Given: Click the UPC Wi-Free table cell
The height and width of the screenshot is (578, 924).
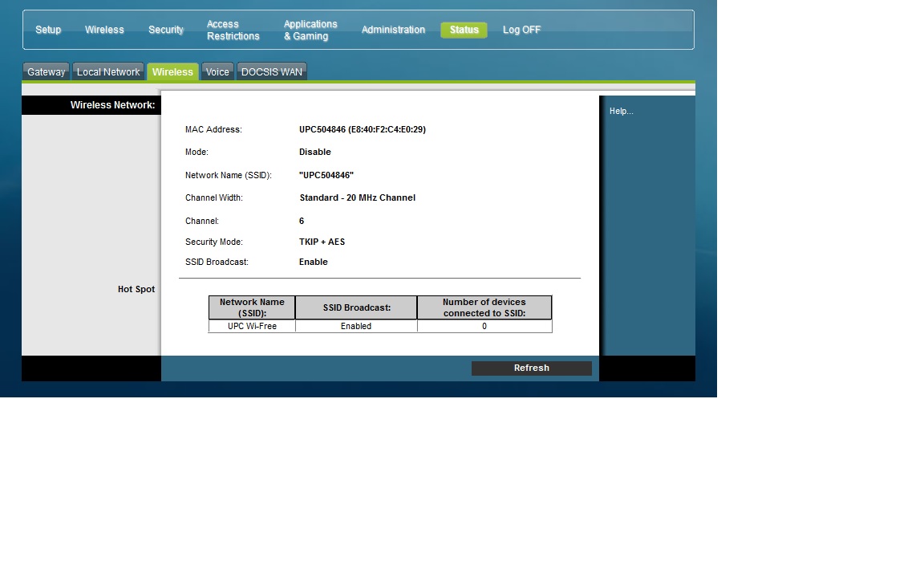Looking at the screenshot, I should click(252, 327).
